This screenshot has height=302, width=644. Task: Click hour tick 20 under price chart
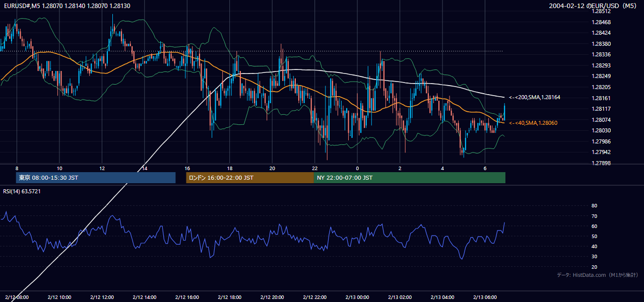click(x=273, y=168)
